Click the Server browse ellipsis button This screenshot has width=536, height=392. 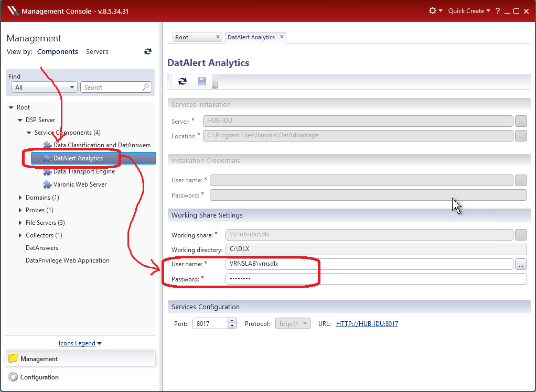click(x=521, y=121)
